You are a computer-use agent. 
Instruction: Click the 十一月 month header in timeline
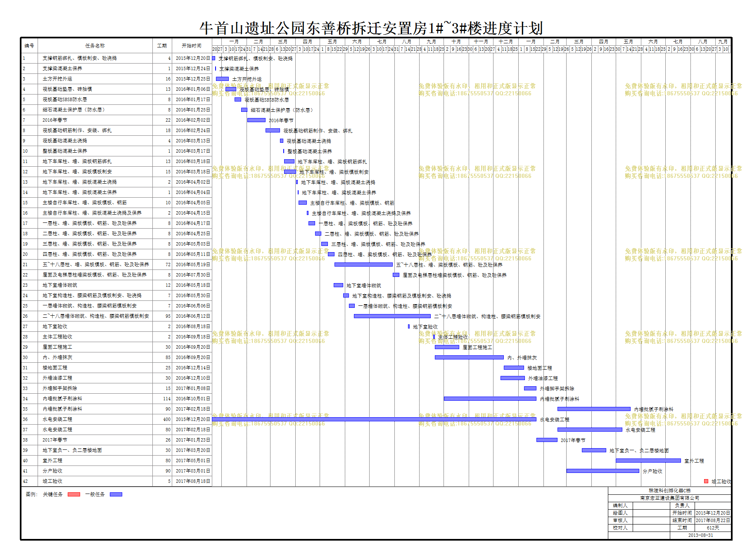pos(481,42)
